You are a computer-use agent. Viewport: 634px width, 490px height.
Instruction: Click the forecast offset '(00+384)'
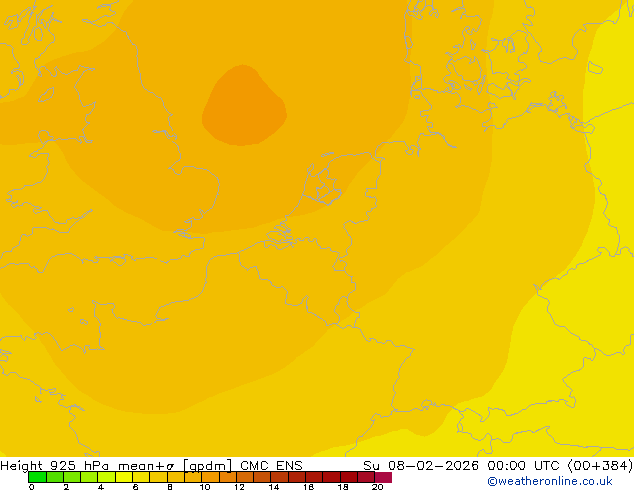601,465
